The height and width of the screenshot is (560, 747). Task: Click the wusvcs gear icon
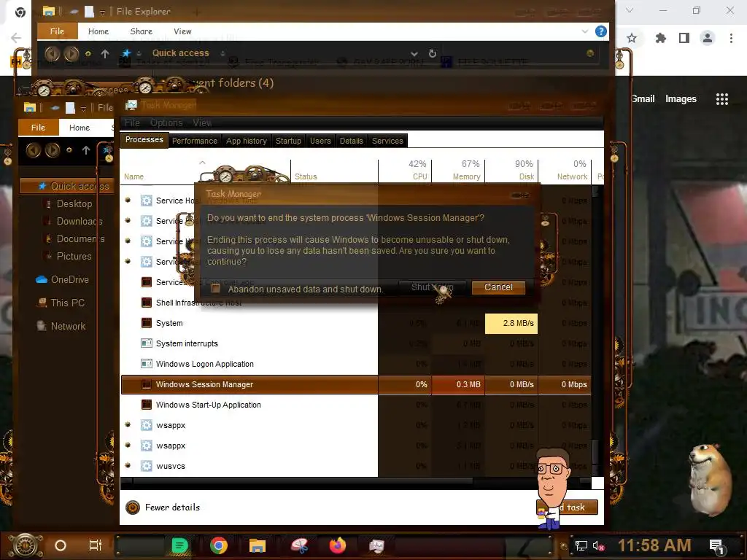[146, 466]
